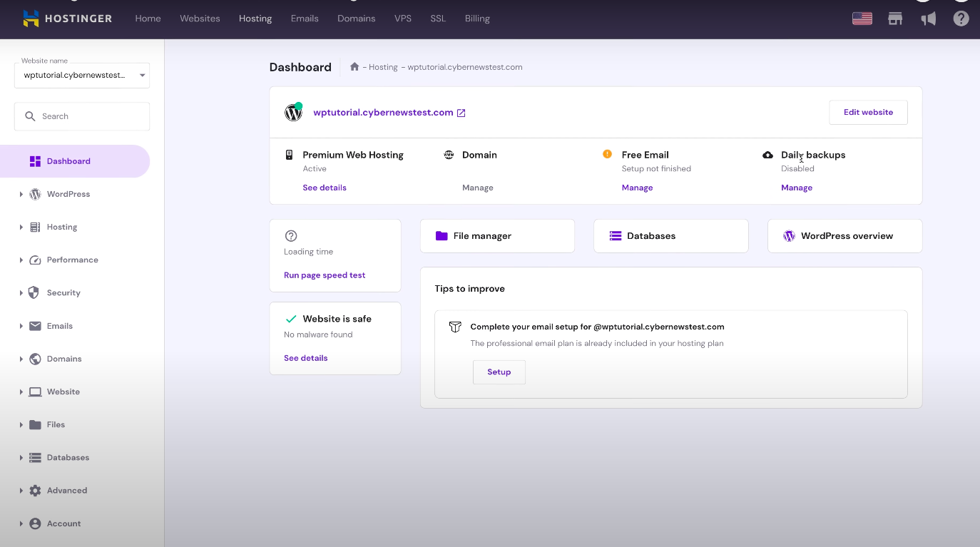Run page speed test
Viewport: 980px width, 547px height.
point(325,275)
